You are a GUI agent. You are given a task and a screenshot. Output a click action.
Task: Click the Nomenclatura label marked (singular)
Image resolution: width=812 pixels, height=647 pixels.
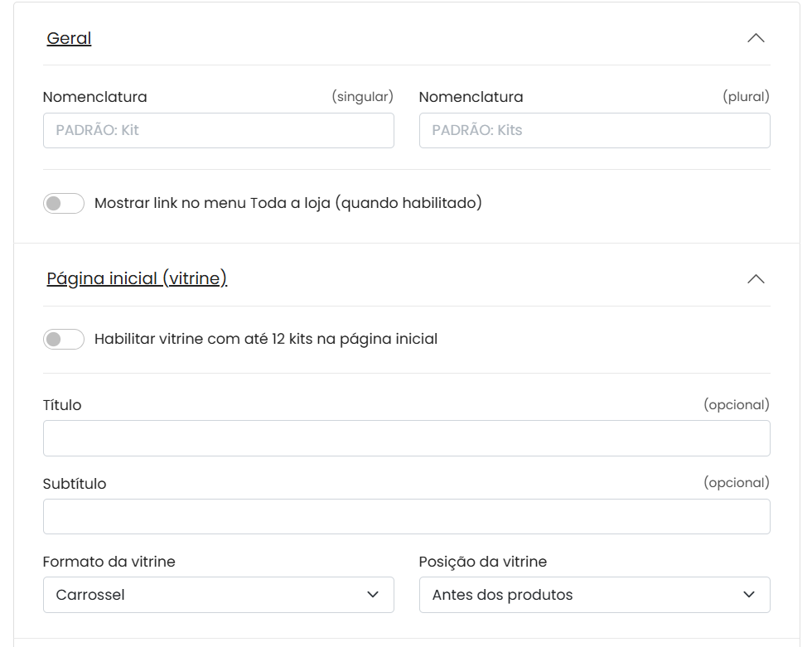click(94, 97)
